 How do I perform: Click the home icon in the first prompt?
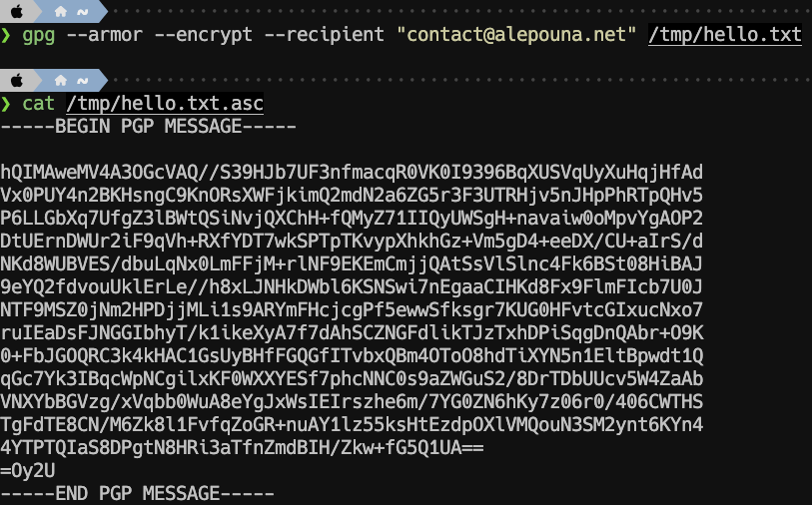coord(62,9)
